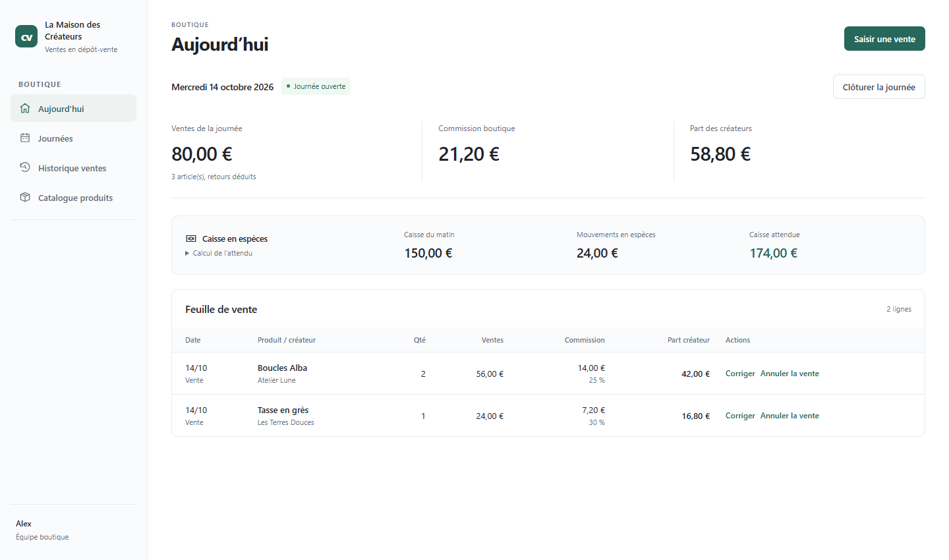Click the history clock icon beside Historique ventes
Viewport: 949px width, 560px height.
[25, 167]
